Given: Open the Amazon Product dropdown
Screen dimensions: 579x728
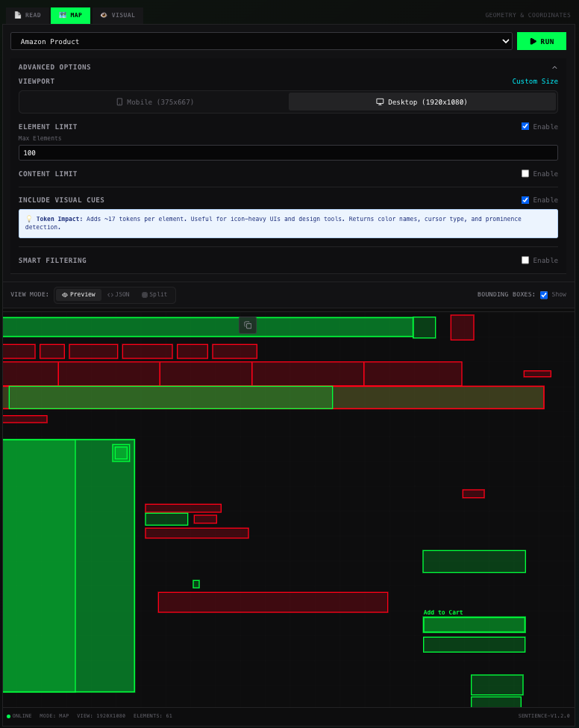Looking at the screenshot, I should [261, 42].
